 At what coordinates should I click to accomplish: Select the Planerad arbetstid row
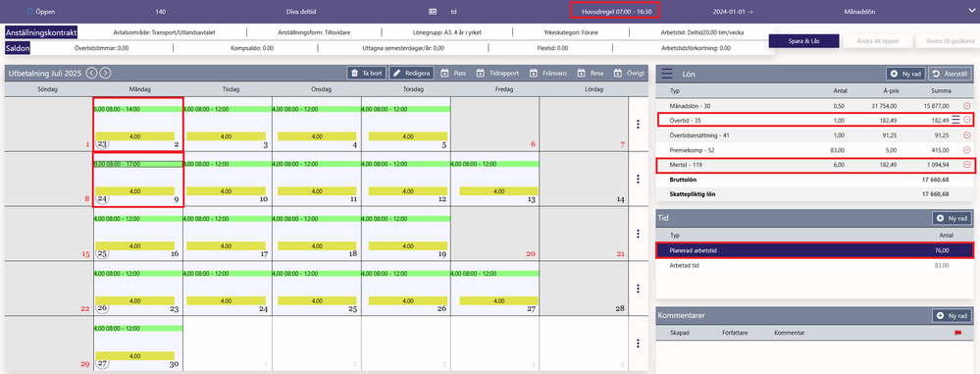[x=815, y=250]
